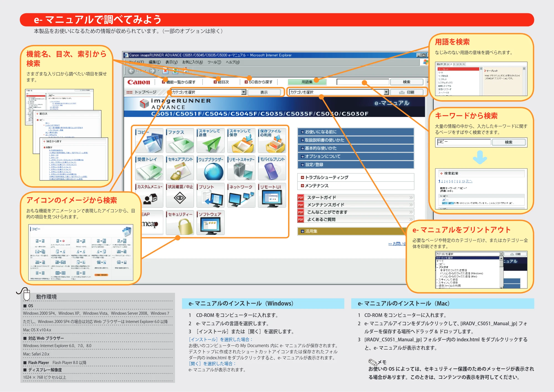Open the リモートUI icon

pyautogui.click(x=272, y=195)
